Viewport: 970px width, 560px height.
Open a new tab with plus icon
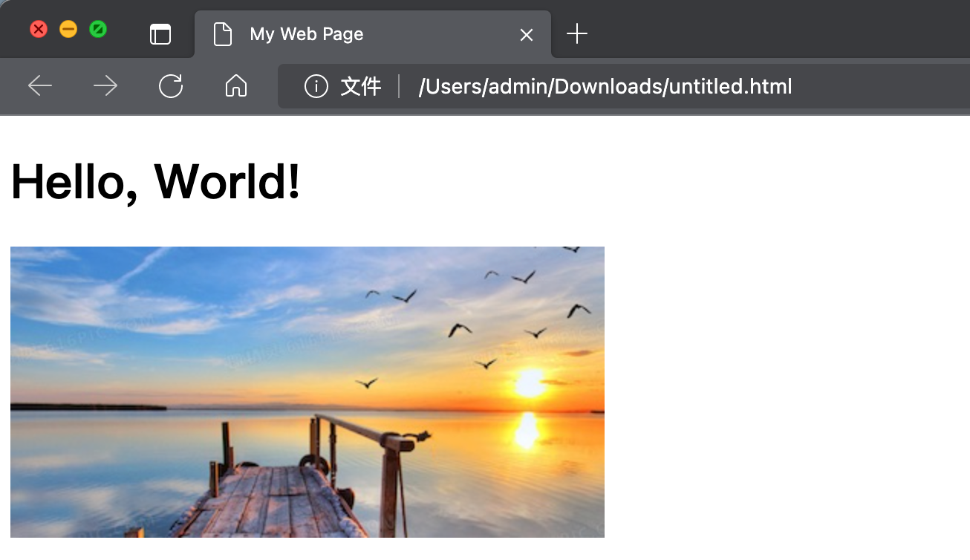point(577,34)
